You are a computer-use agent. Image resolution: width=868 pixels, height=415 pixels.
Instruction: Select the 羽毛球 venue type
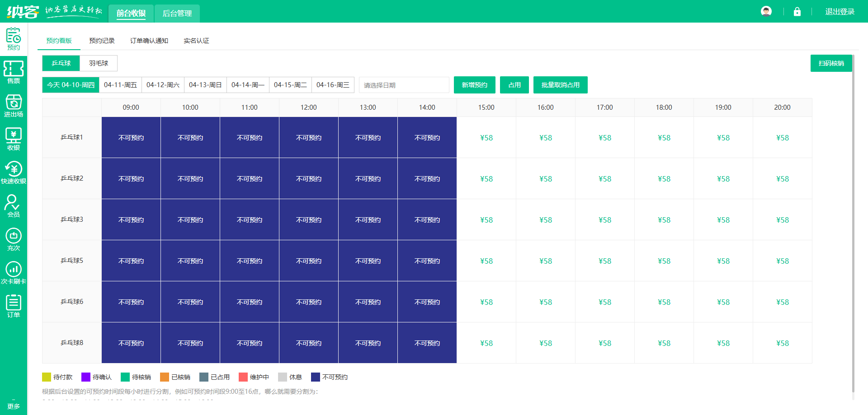click(99, 63)
